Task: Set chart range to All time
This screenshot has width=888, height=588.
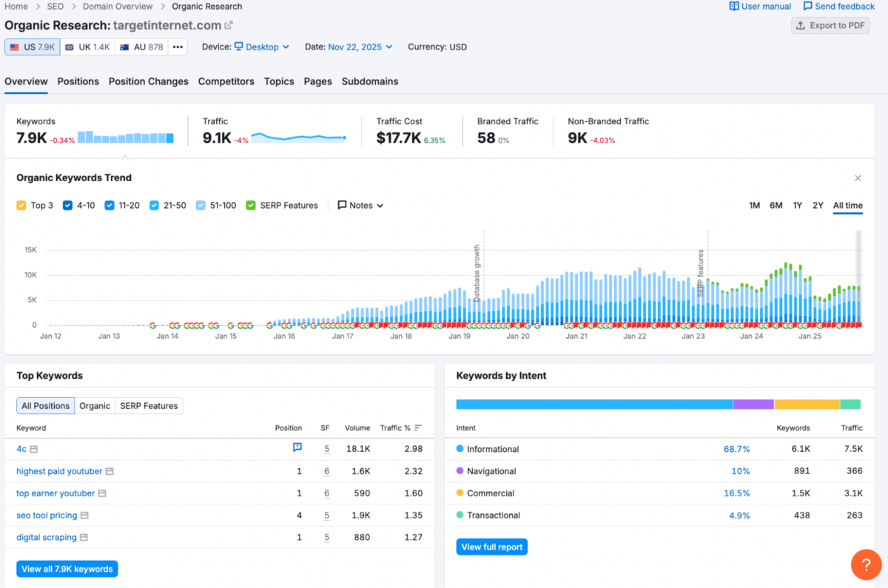Action: tap(848, 206)
